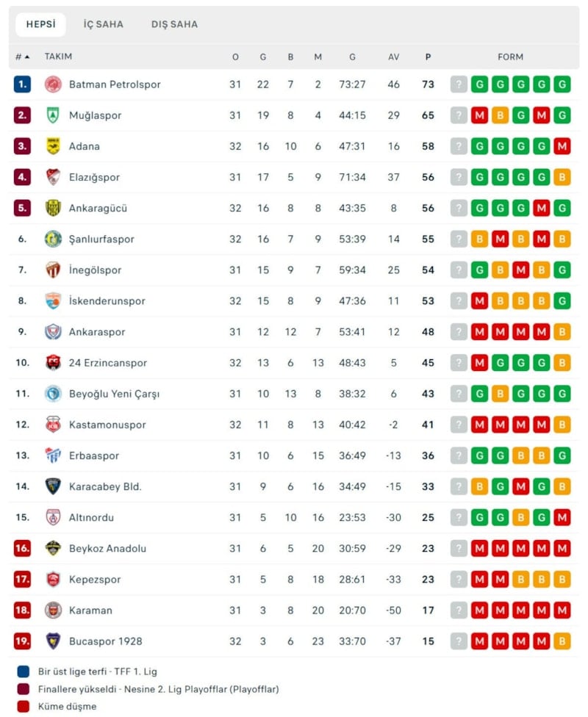Sort standings by the P points header
Image resolution: width=588 pixels, height=717 pixels.
point(428,57)
